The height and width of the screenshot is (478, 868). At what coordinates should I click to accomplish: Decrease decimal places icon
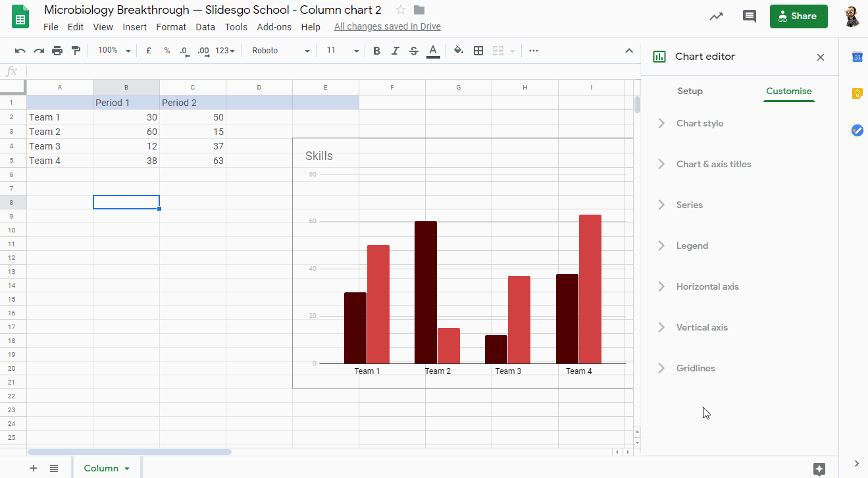(185, 51)
